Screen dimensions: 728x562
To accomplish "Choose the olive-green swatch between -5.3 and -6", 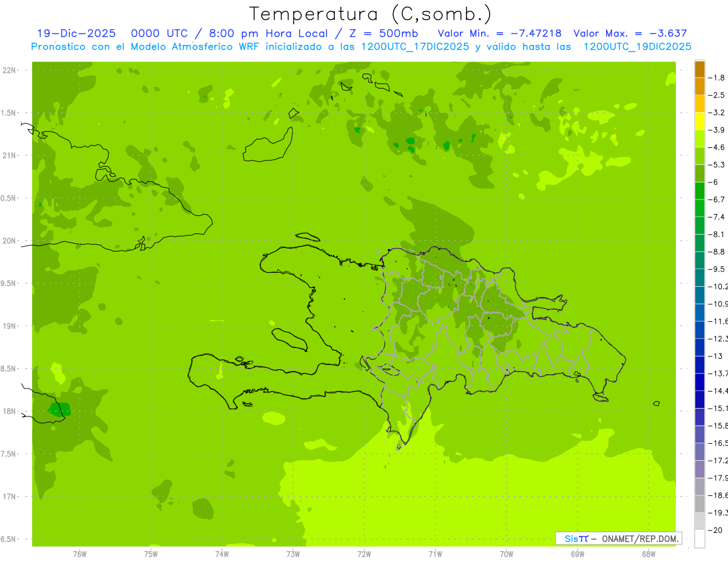I will [699, 173].
